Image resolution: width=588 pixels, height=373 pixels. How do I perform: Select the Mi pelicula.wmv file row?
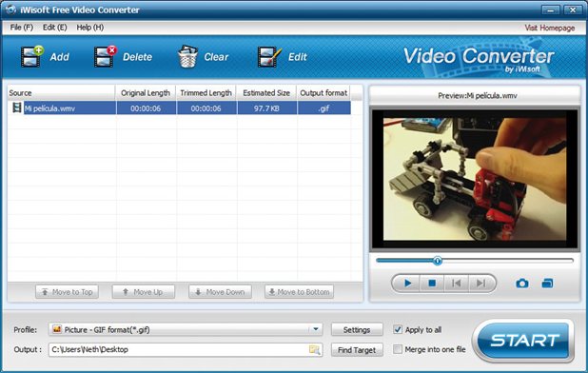tap(179, 108)
